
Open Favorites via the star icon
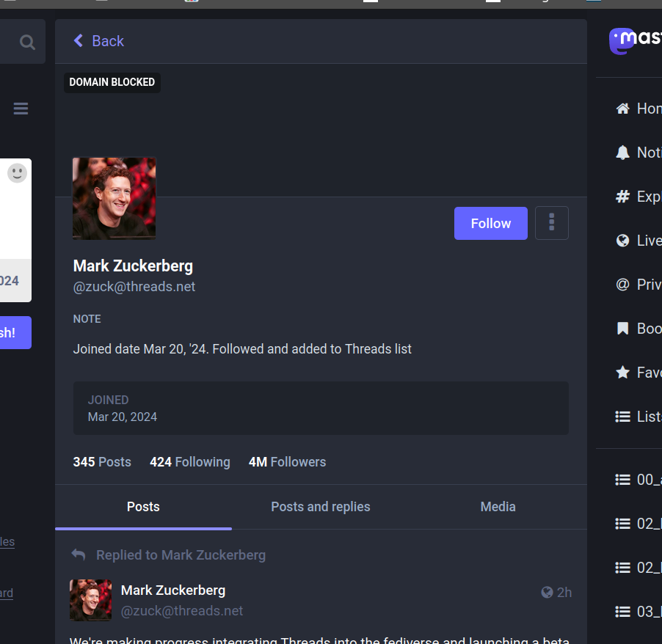point(623,372)
